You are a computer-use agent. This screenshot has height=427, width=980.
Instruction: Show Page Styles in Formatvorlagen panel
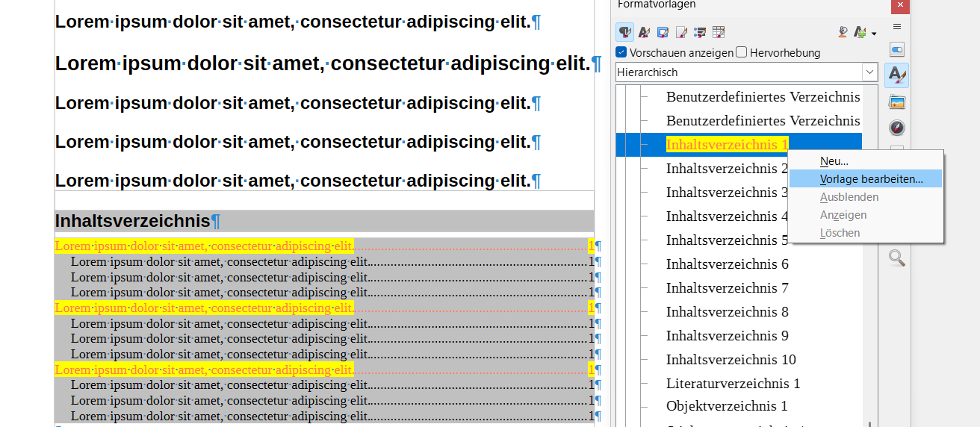click(680, 32)
